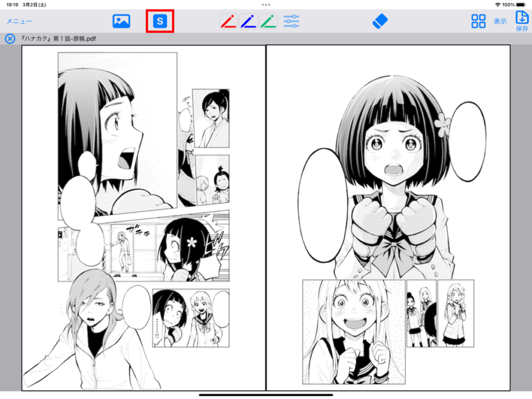This screenshot has height=399, width=532.
Task: Select the eraser tool
Action: tap(380, 21)
